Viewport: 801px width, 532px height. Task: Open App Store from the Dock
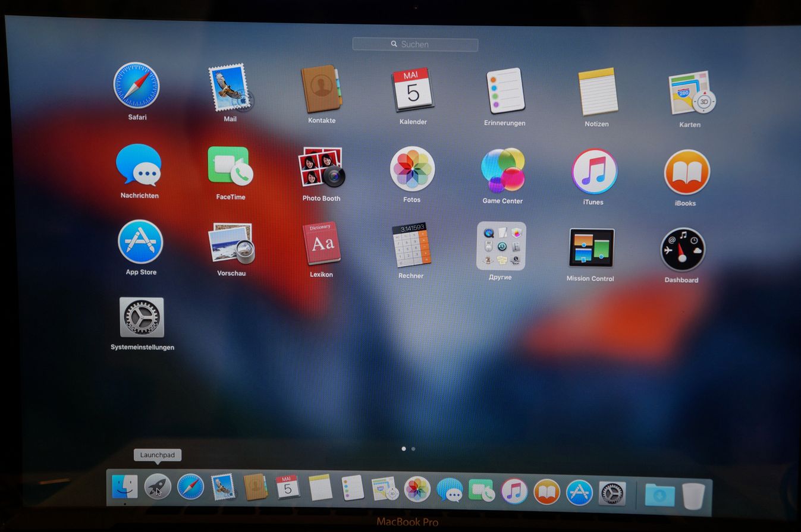(x=579, y=493)
